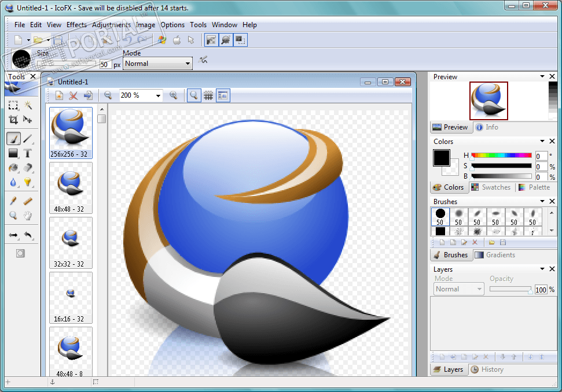Toggle the zoom preview button in document toolbar

click(194, 95)
